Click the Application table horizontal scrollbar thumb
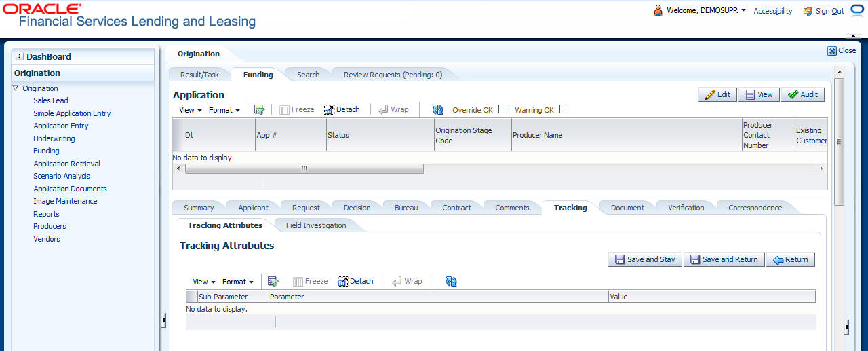This screenshot has width=868, height=351. 304,168
